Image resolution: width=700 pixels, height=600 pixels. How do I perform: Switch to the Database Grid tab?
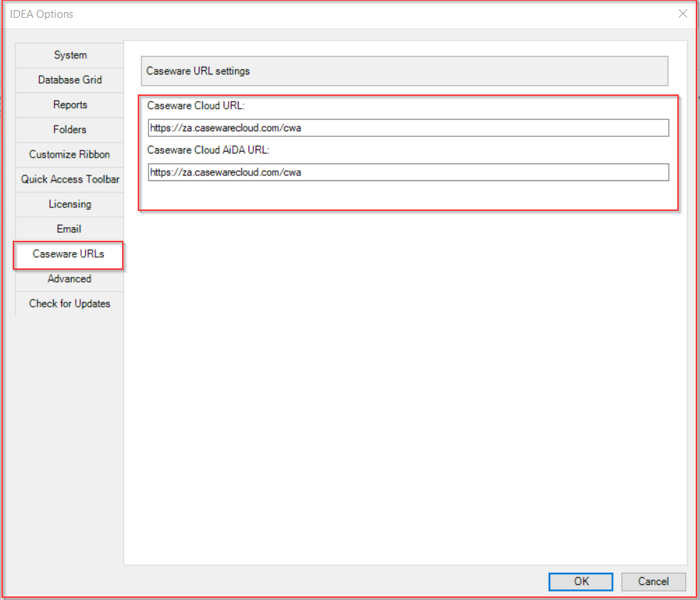coord(70,80)
